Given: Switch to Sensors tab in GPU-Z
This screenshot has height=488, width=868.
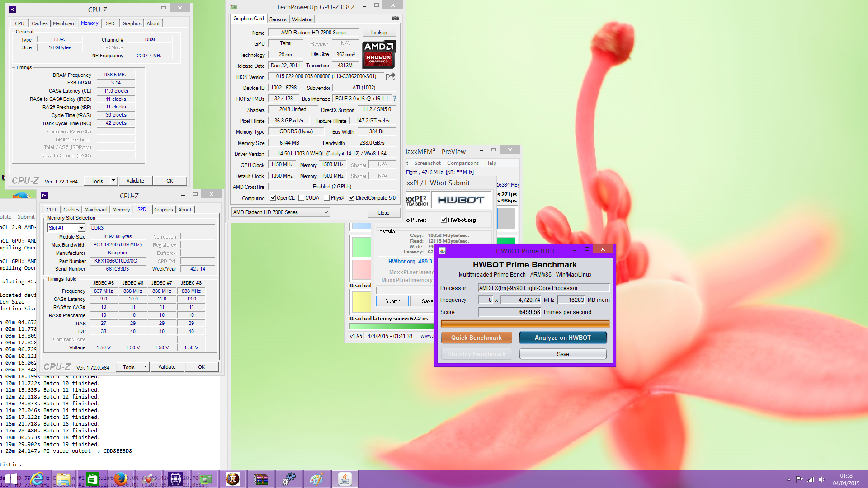Looking at the screenshot, I should click(x=278, y=19).
